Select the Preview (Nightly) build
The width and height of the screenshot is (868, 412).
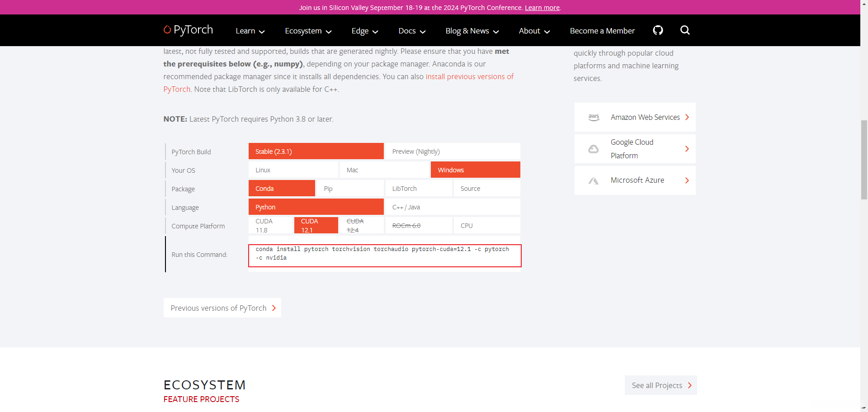453,152
